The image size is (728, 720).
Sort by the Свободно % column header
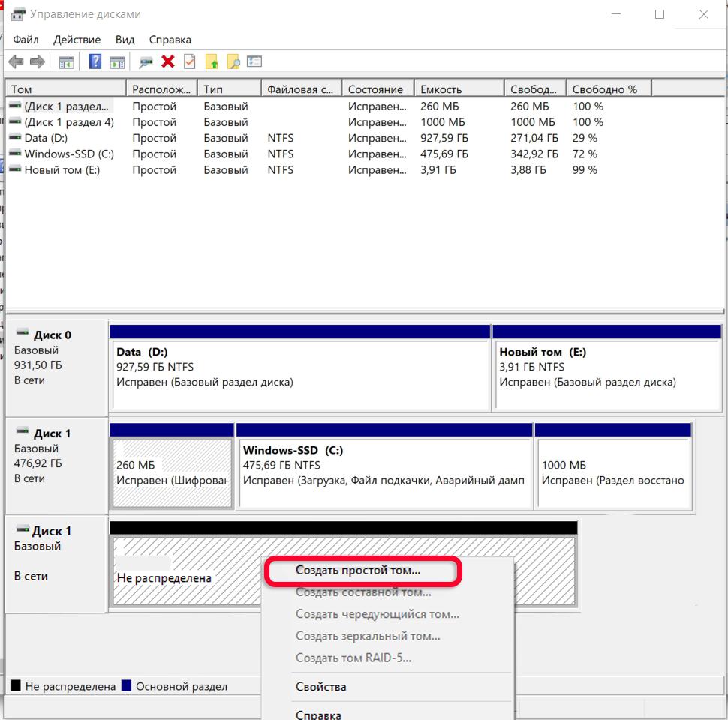(609, 89)
